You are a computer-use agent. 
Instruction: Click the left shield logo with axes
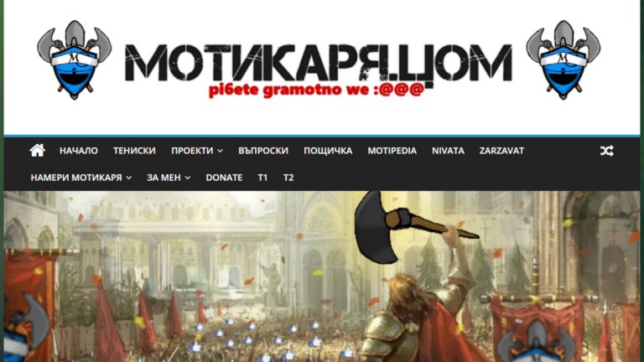tap(74, 60)
